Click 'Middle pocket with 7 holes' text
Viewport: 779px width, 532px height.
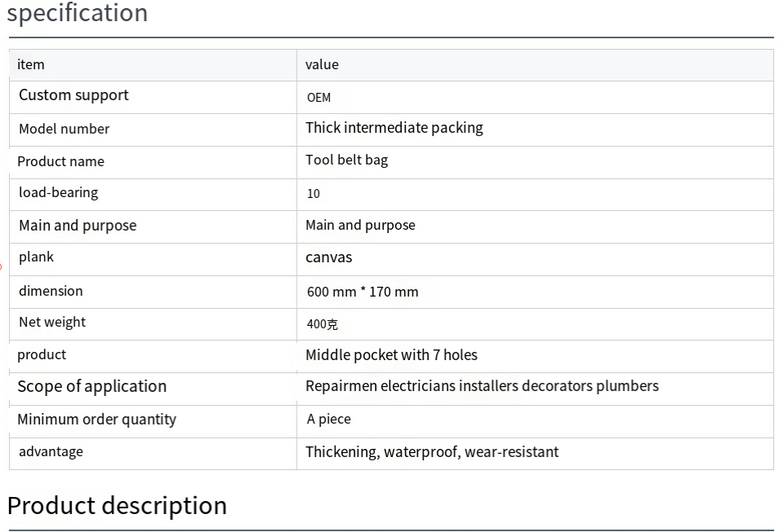pos(391,355)
